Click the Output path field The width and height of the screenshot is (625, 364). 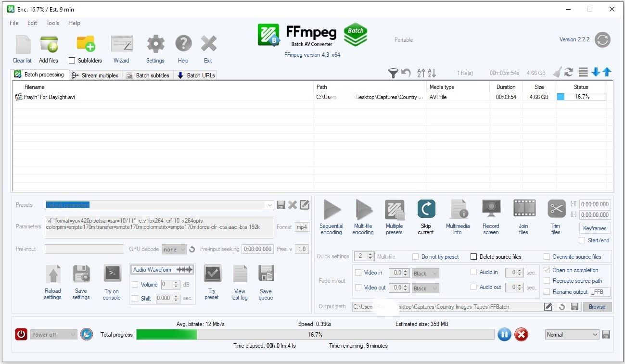pos(447,307)
